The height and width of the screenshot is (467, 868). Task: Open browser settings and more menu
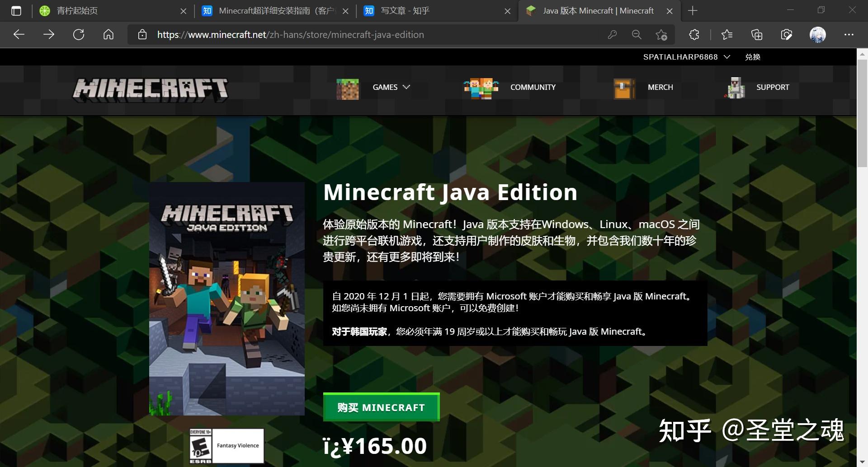tap(849, 35)
